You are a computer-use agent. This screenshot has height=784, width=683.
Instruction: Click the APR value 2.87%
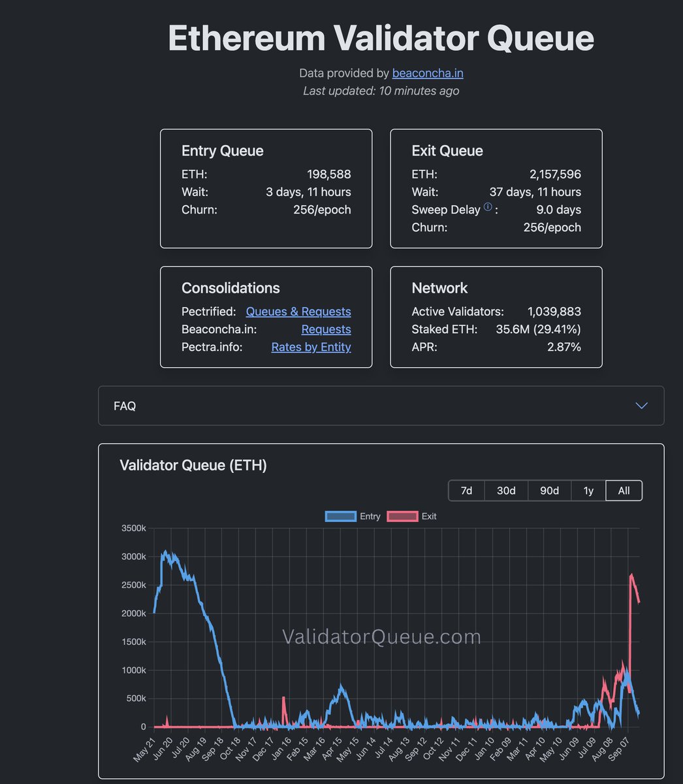[564, 347]
